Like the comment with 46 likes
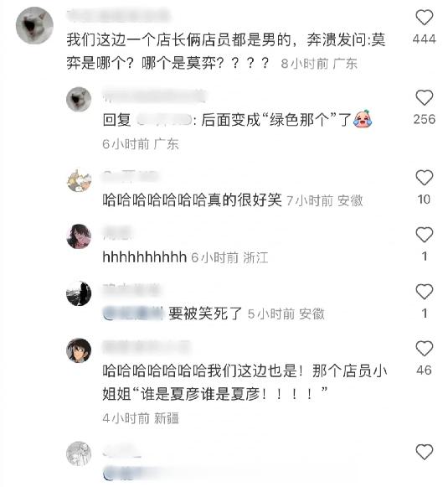Screen dimensions: 448x487 424,349
